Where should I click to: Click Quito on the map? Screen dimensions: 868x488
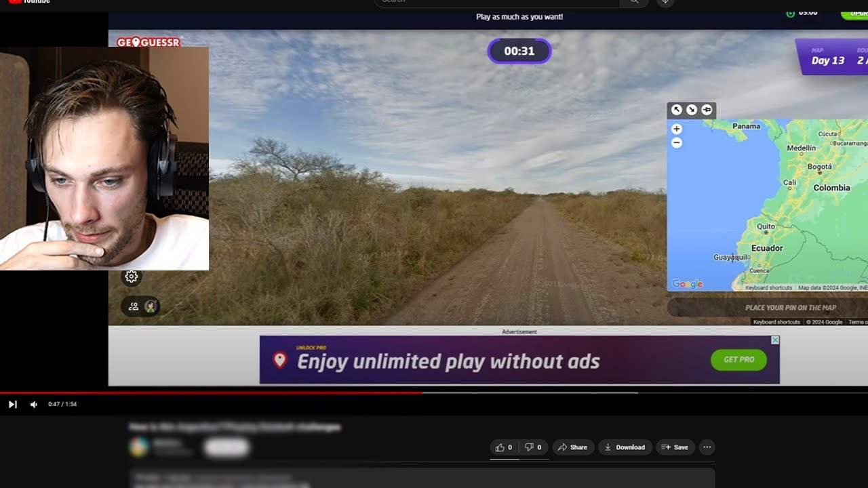[766, 226]
